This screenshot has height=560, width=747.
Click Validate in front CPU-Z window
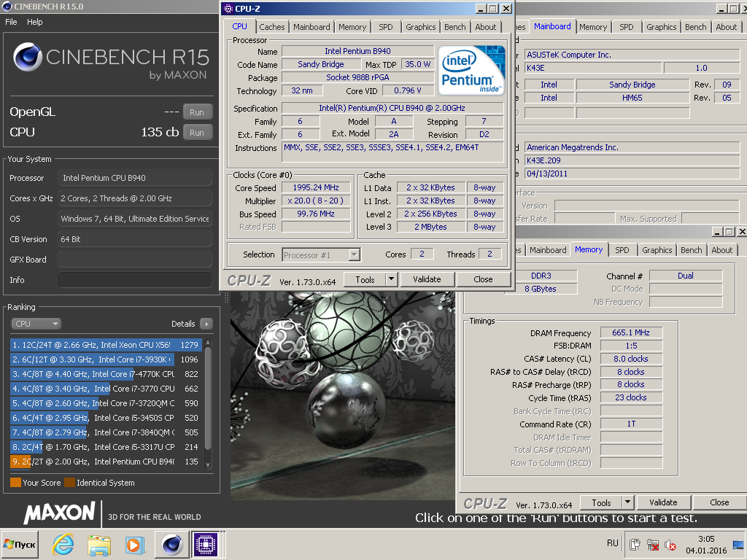[427, 279]
